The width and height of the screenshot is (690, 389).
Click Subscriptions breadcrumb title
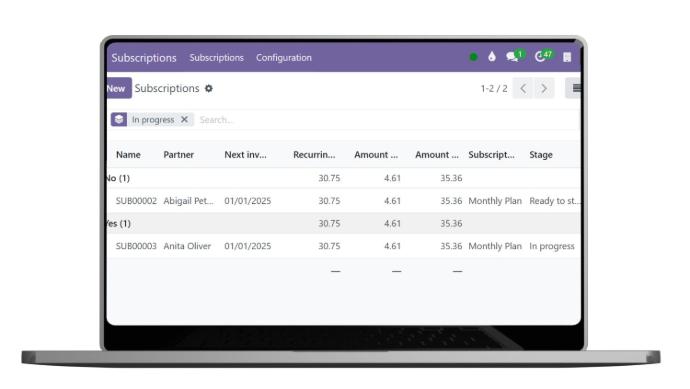coord(167,88)
